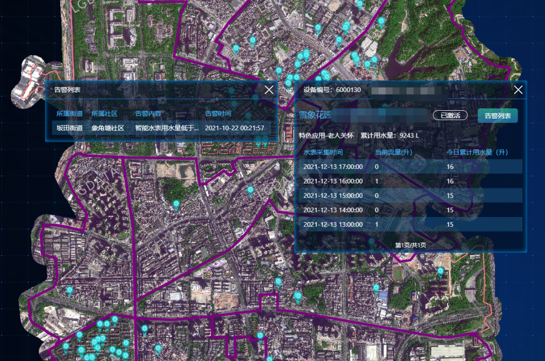
Task: Toggle the 已激活 activation status badge
Action: [x=450, y=115]
